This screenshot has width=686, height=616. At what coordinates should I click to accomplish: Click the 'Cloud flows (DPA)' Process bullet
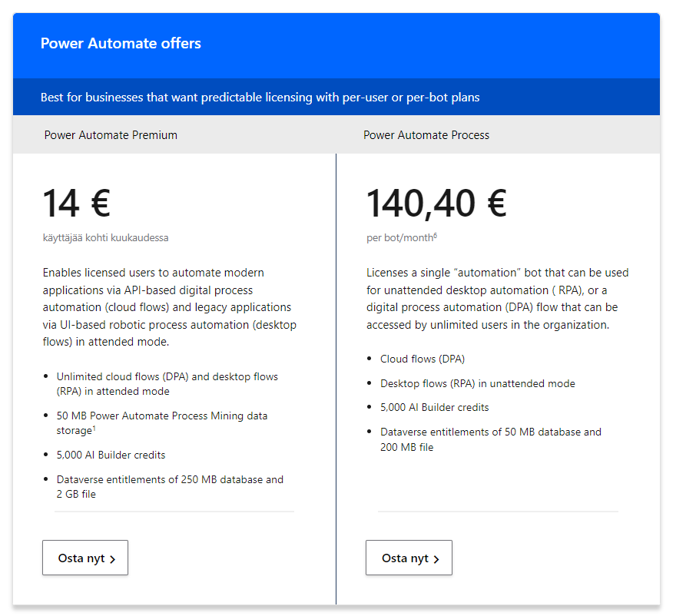(422, 359)
